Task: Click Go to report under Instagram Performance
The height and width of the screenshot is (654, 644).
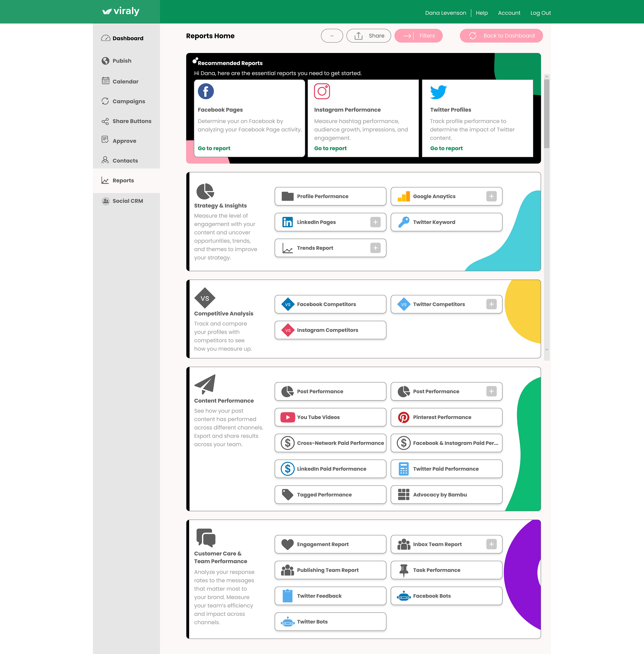Action: pos(330,148)
